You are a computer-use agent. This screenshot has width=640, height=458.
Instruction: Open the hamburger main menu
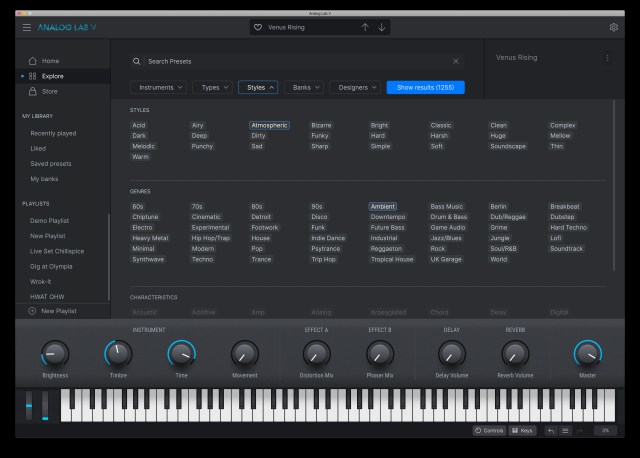tap(27, 27)
